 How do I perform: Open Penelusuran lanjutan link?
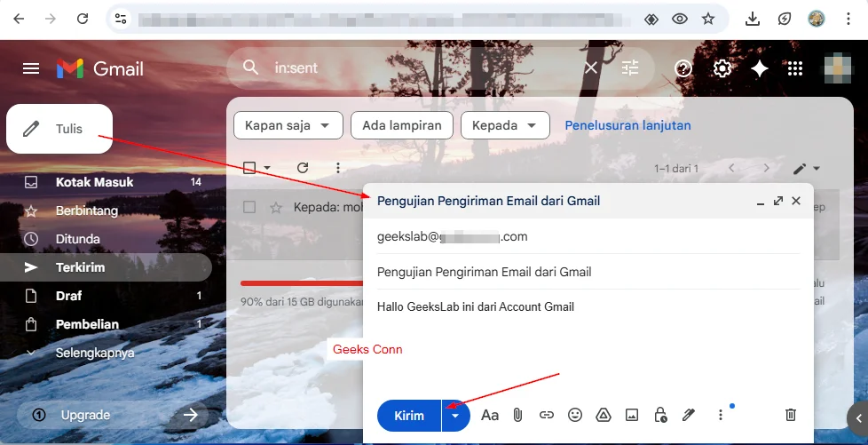click(x=627, y=125)
